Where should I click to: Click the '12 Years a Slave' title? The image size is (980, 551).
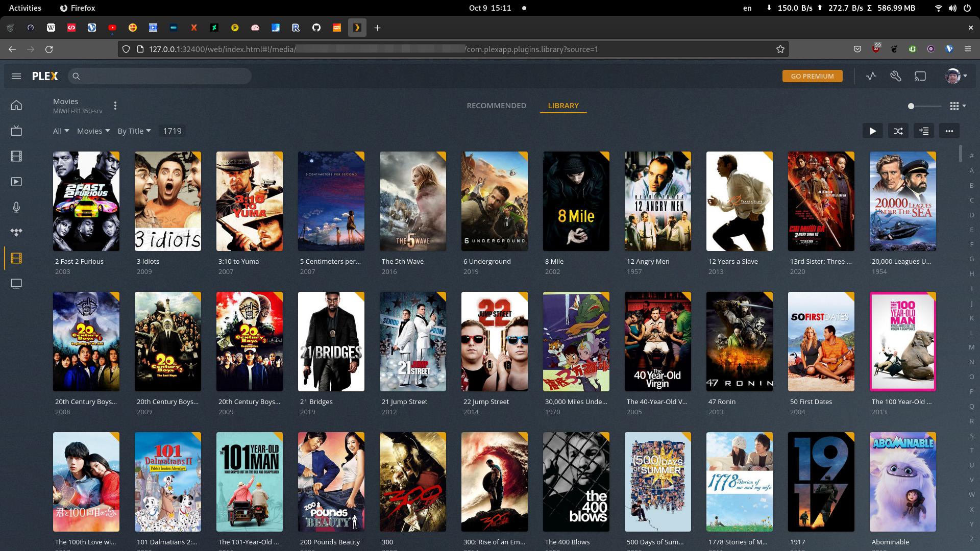pyautogui.click(x=733, y=261)
